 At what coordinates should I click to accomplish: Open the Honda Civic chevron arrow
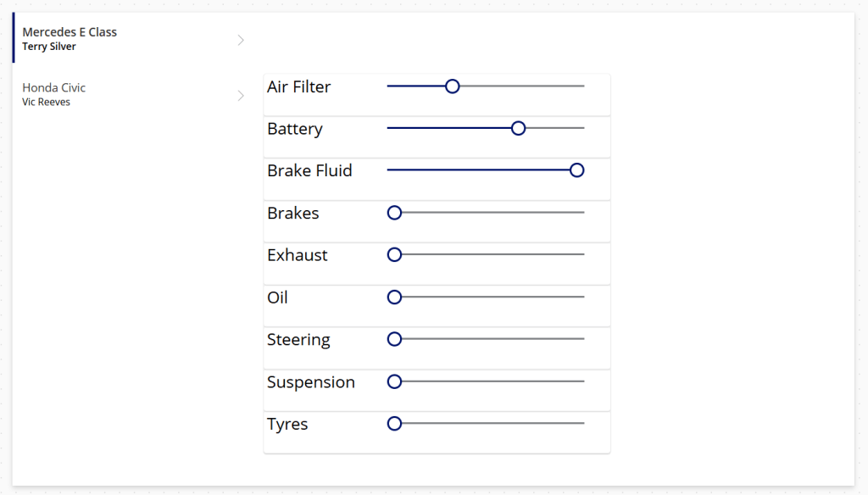coord(241,96)
